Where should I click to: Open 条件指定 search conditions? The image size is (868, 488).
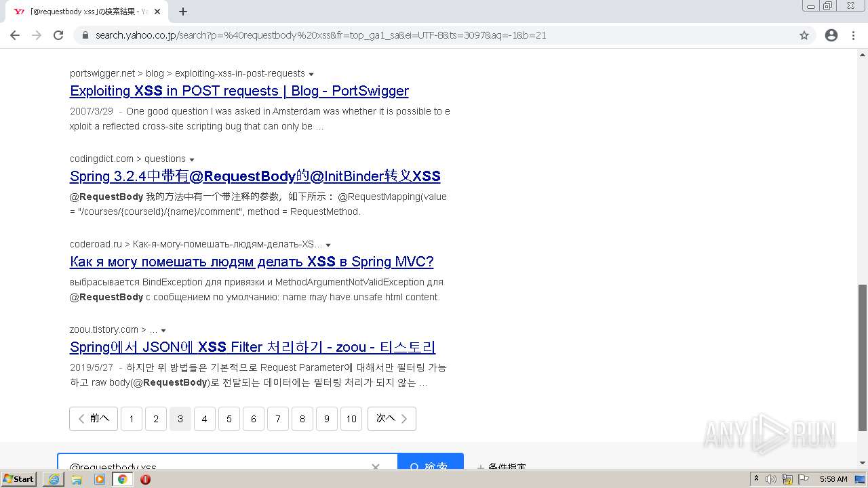(502, 466)
